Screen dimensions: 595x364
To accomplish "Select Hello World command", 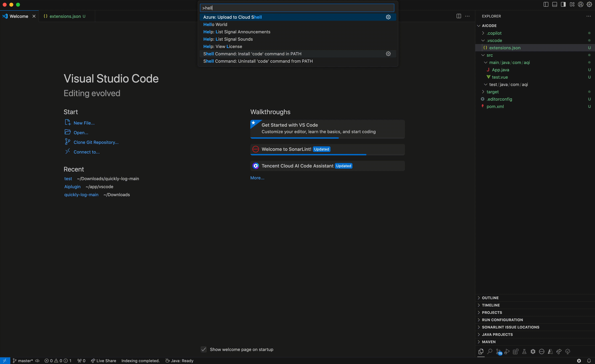I will 215,24.
